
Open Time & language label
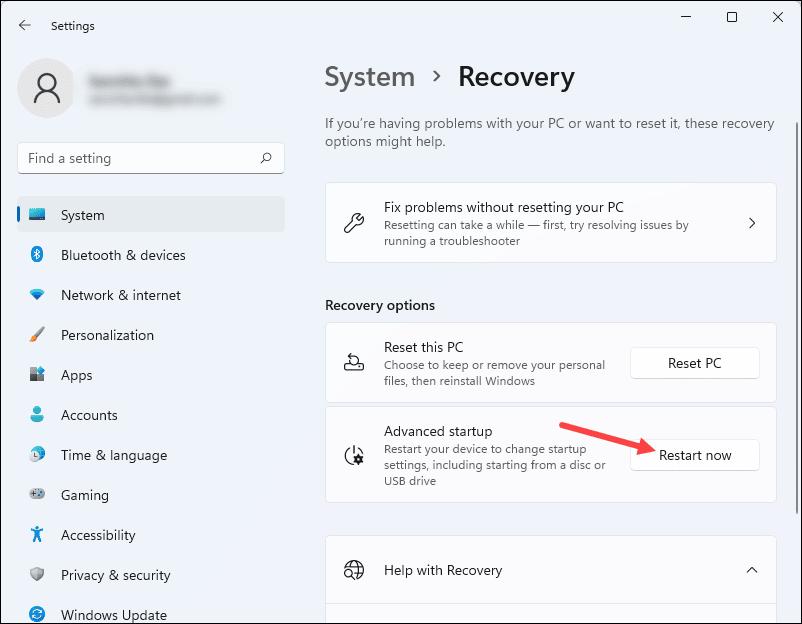[114, 455]
